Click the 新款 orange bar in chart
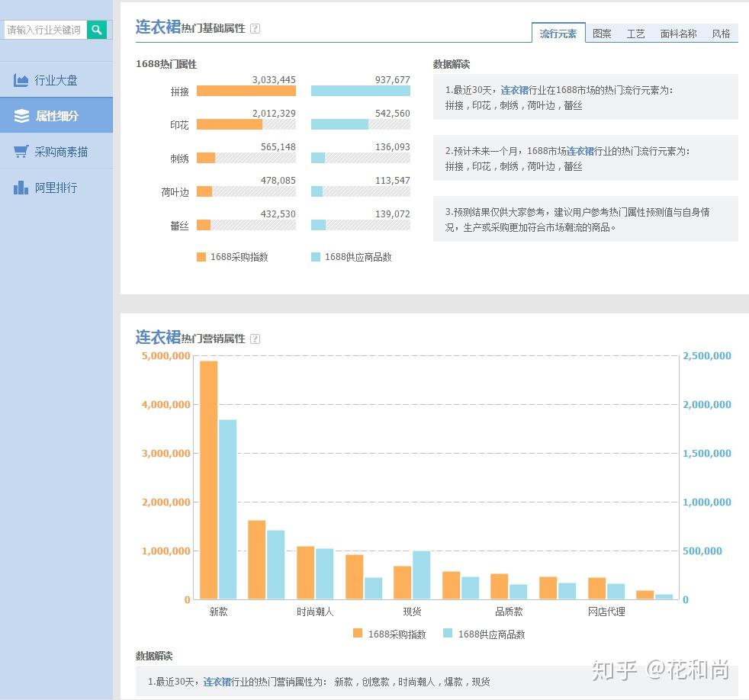 [208, 480]
